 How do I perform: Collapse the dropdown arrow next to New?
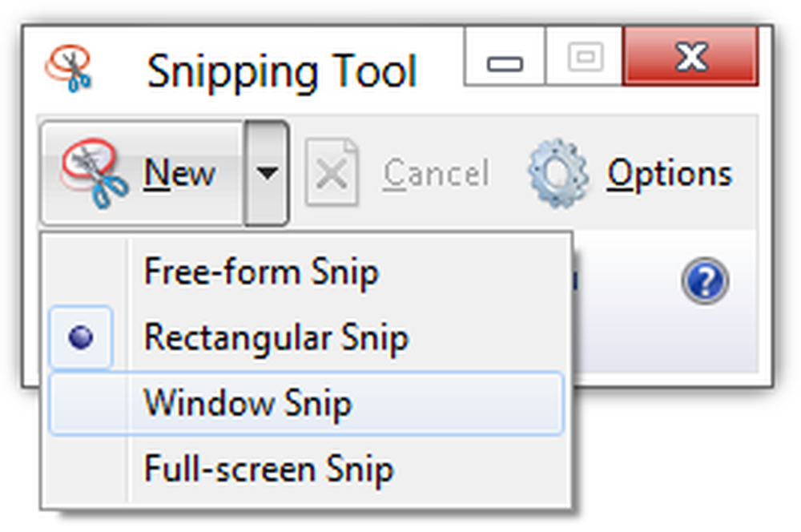[x=266, y=173]
